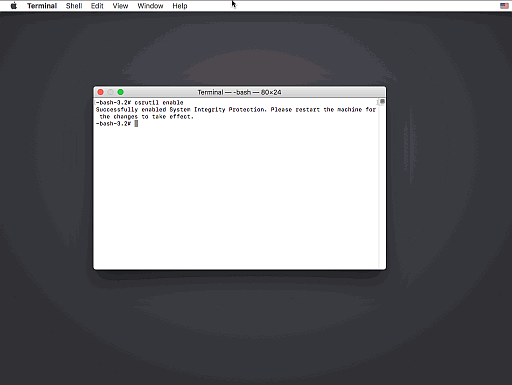
Task: Click the split pane icon in terminal corner
Action: tap(382, 101)
